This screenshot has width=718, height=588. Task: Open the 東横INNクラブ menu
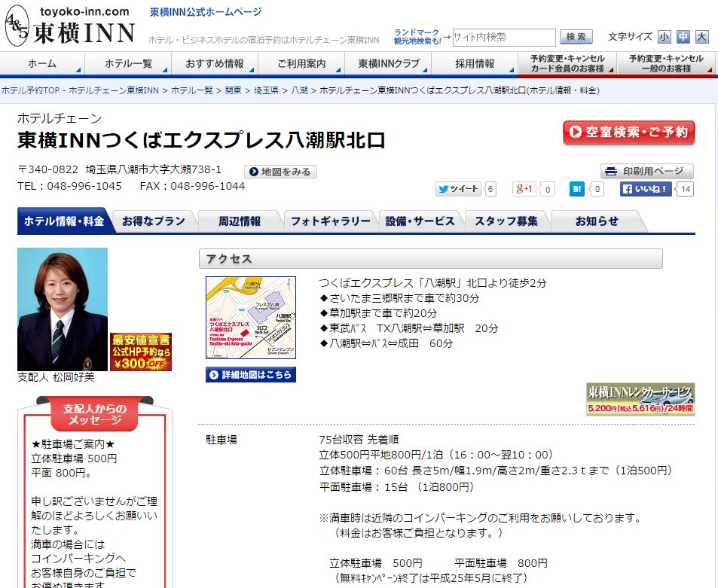pyautogui.click(x=388, y=63)
